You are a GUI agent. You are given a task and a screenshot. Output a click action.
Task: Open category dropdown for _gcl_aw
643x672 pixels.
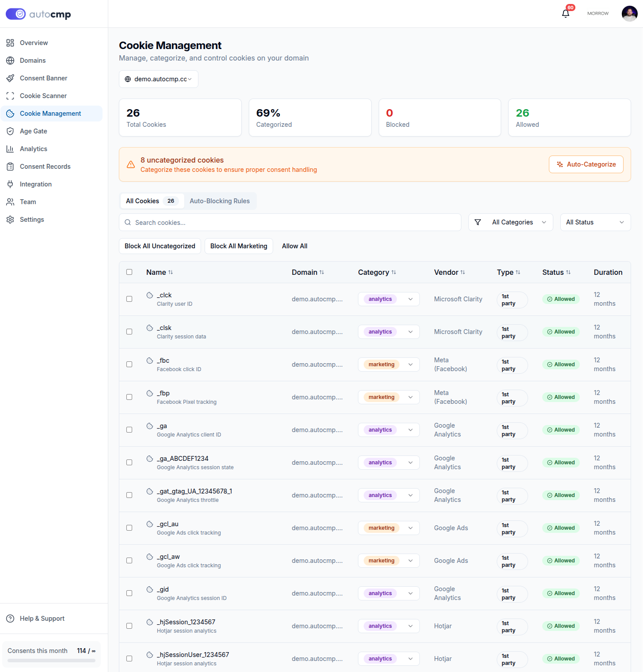pos(389,561)
